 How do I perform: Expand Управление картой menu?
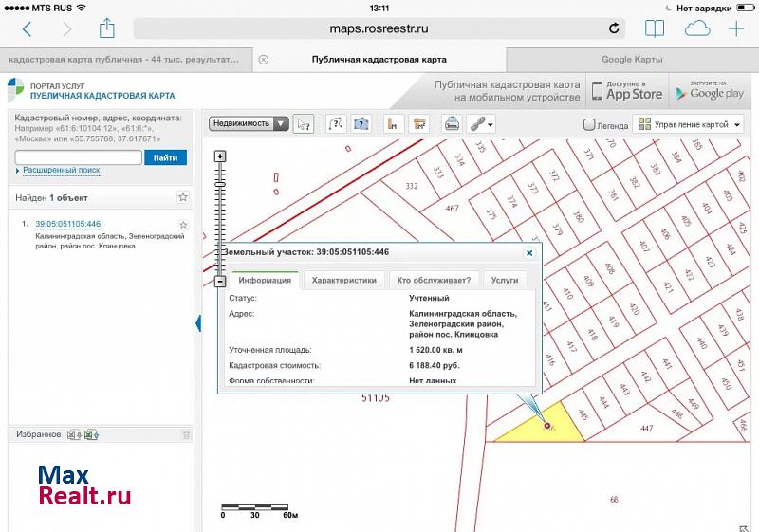click(x=688, y=124)
